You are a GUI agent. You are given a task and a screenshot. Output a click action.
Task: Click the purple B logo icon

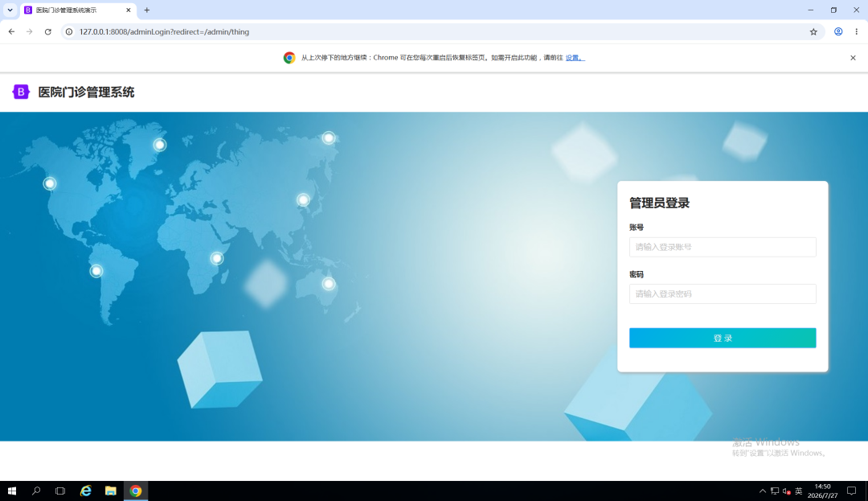(x=21, y=92)
